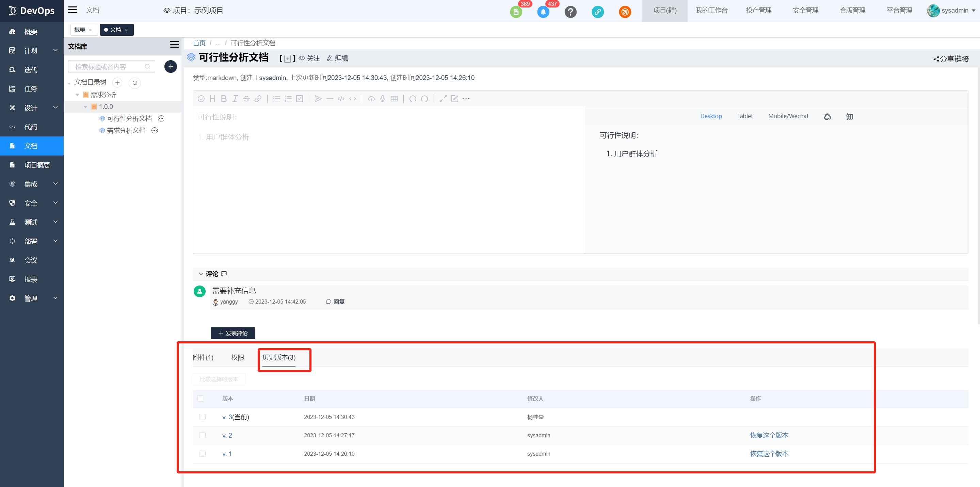Toggle the select-all checkbox in version table header
980x487 pixels.
tap(200, 399)
